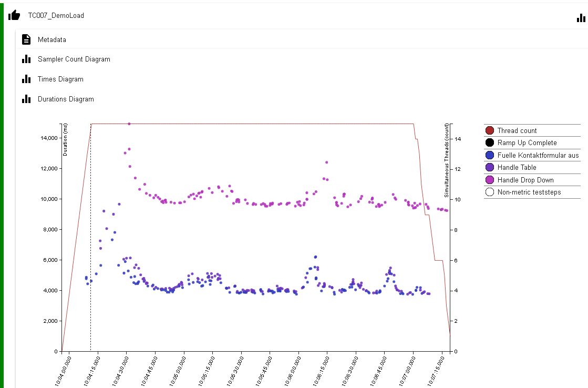Click the Times Diagram chart icon
Screen dimensions: 588x388
pyautogui.click(x=26, y=79)
